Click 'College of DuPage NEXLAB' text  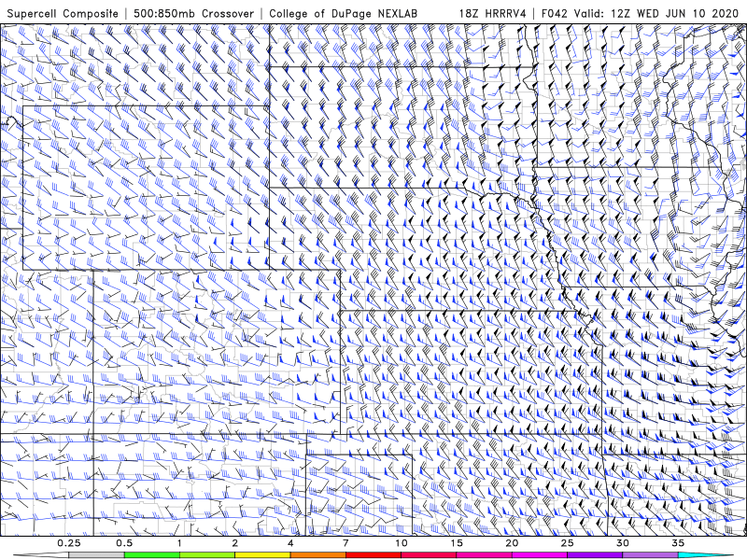click(x=343, y=14)
